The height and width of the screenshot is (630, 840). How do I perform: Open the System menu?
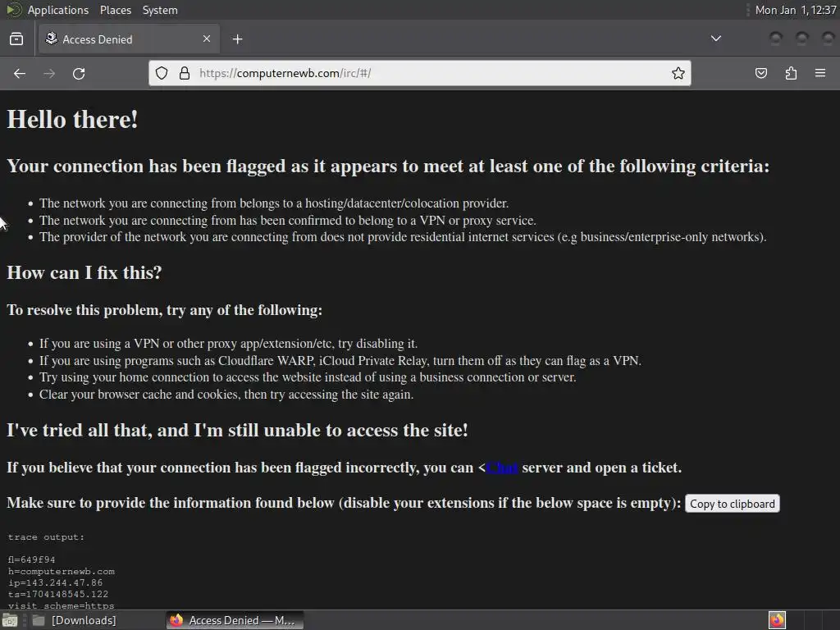click(160, 10)
